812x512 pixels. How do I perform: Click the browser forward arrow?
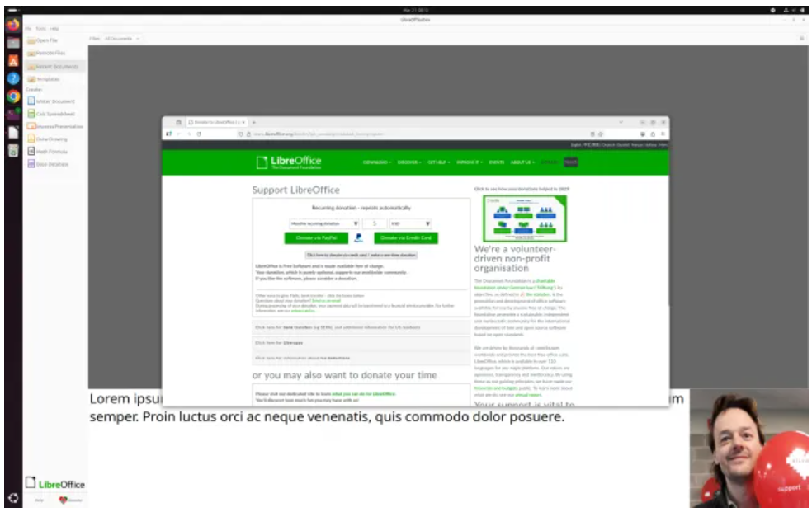tap(189, 134)
